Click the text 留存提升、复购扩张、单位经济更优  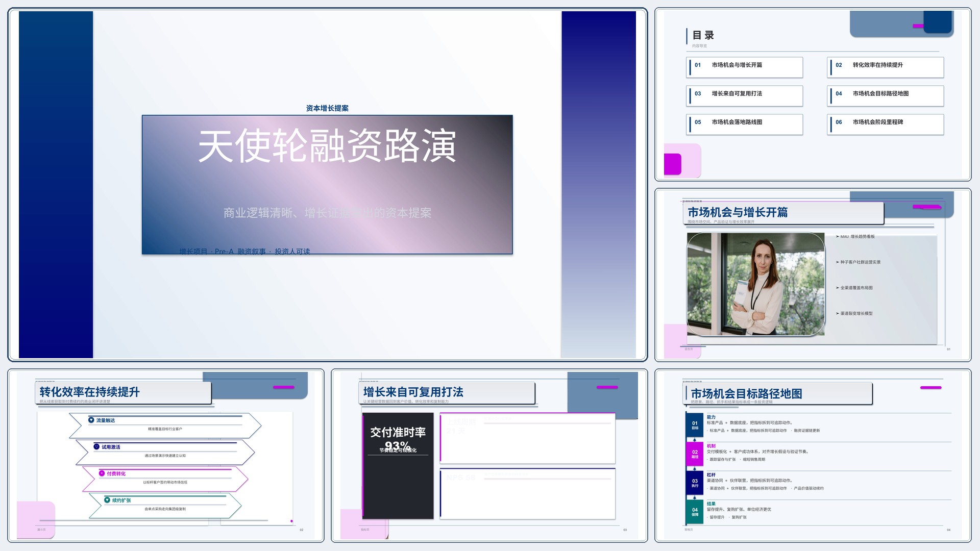click(739, 509)
